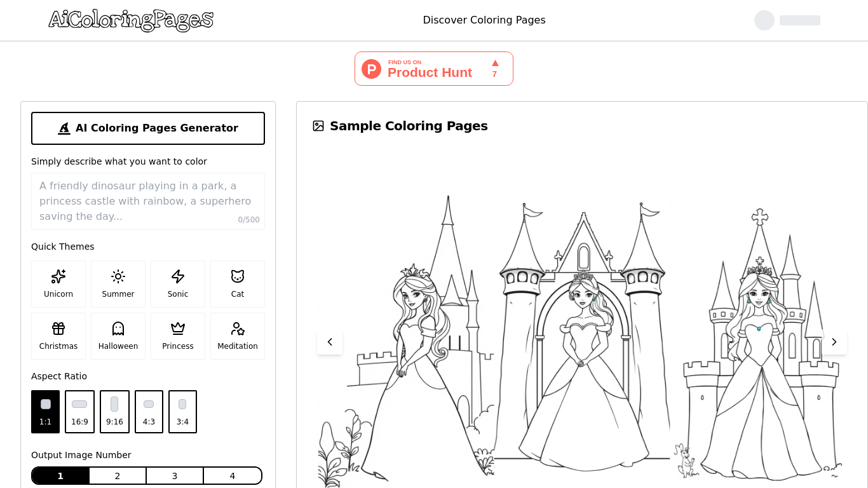Image resolution: width=868 pixels, height=488 pixels.
Task: Select the Summer quick theme
Action: click(x=118, y=283)
